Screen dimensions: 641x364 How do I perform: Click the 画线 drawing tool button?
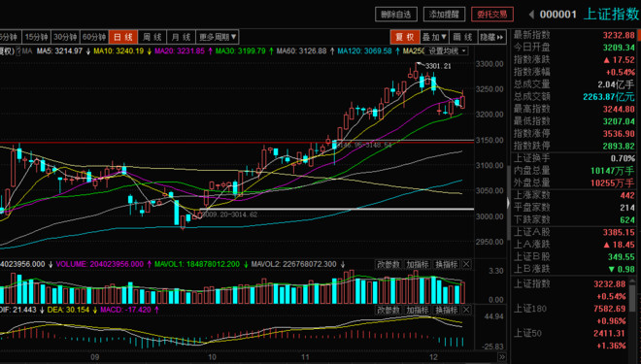[x=462, y=37]
